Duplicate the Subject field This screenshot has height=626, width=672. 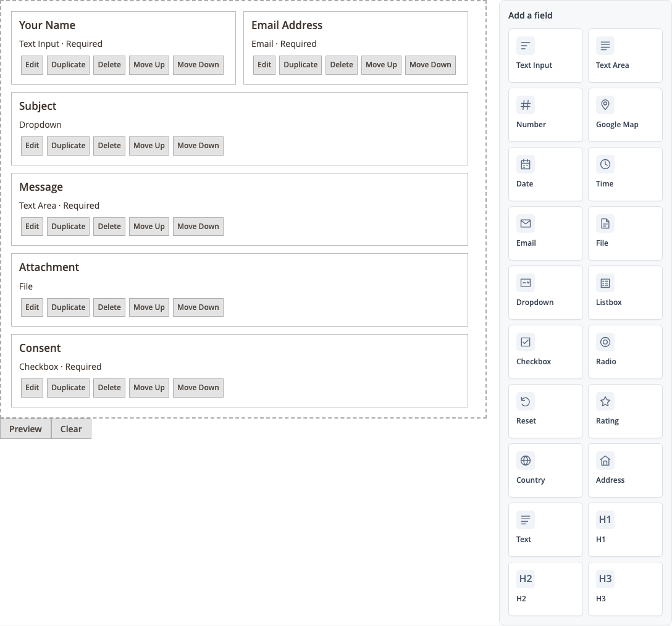[x=68, y=146]
